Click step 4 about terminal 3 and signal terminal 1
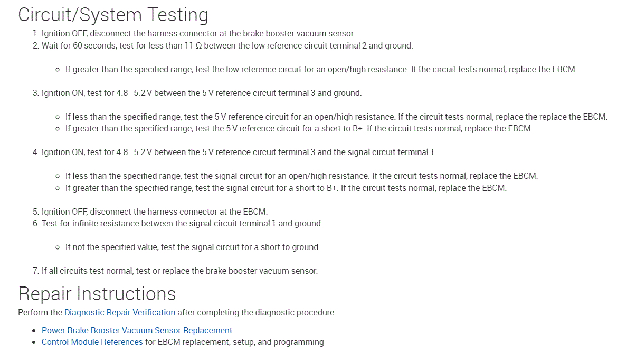 (x=234, y=152)
